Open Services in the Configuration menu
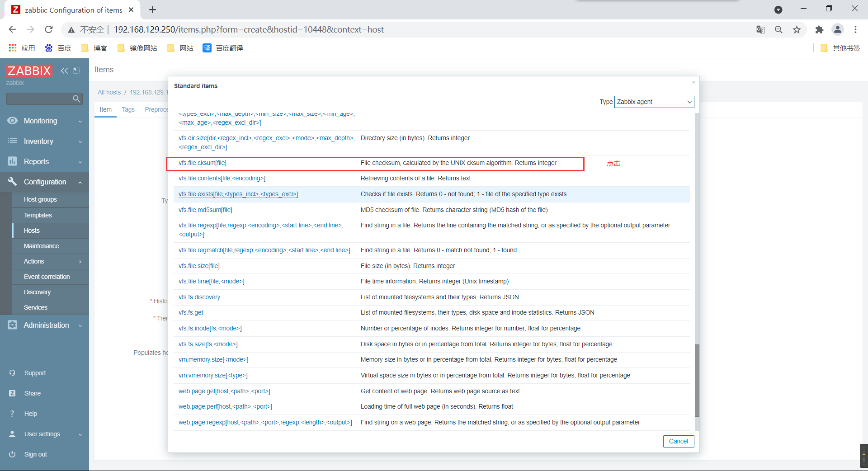Screen dimensions: 868x471 pos(35,307)
